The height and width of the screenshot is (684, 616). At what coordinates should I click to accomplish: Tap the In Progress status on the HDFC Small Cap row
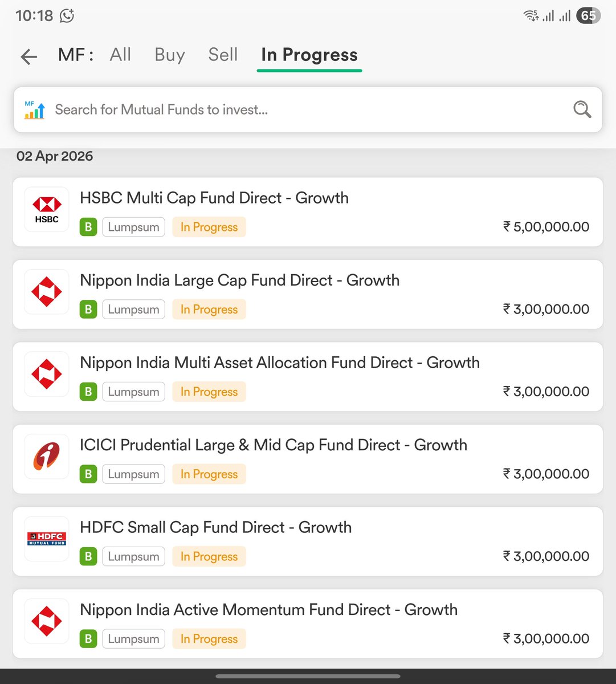point(209,556)
